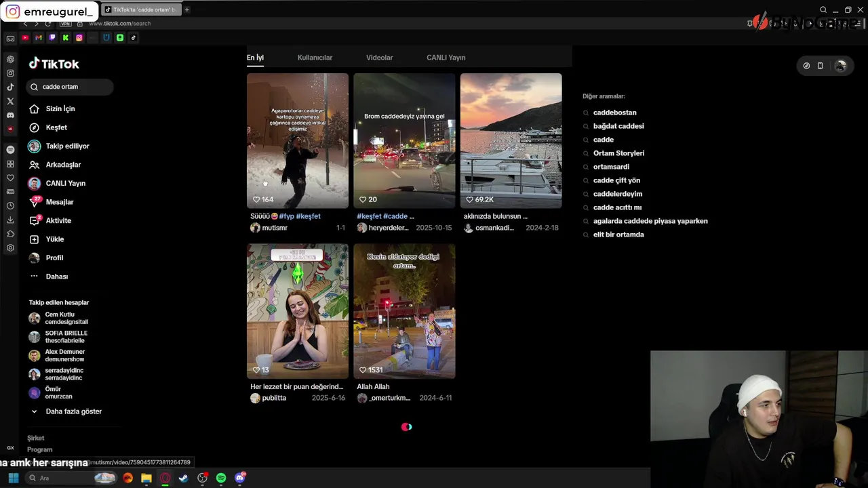This screenshot has width=868, height=488.
Task: Switch to the CANLI Yayın results tab
Action: point(446,58)
